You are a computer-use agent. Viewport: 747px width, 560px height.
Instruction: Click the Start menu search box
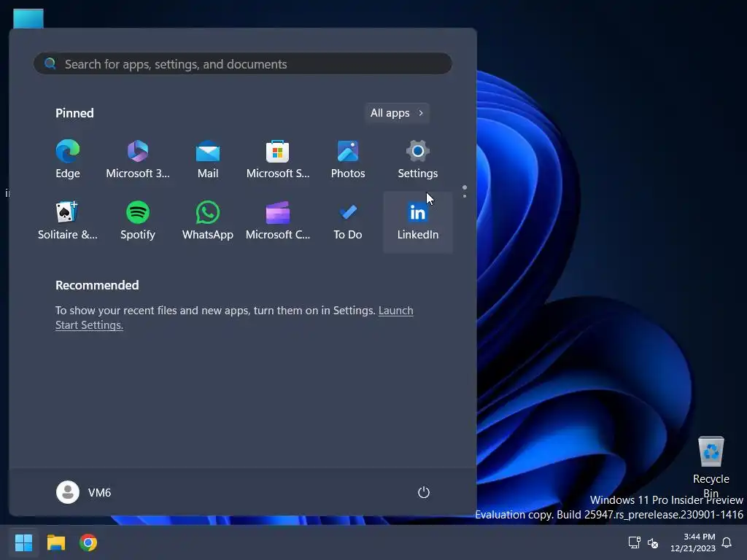coord(242,64)
